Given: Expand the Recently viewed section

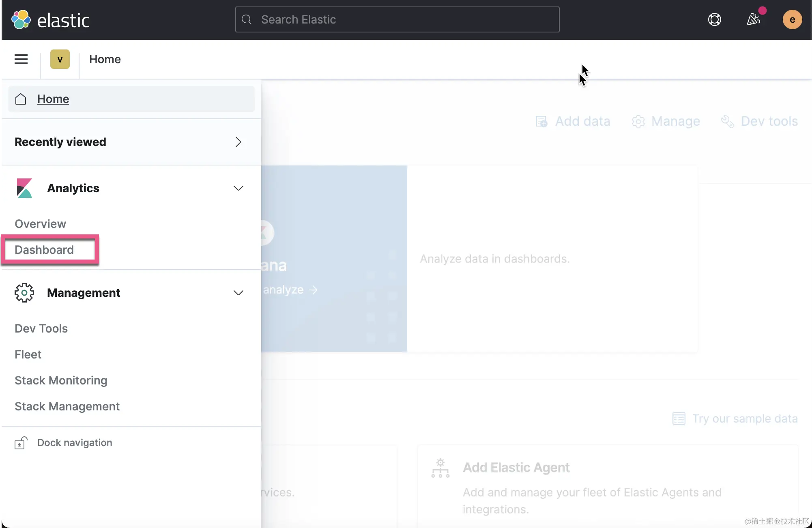Looking at the screenshot, I should (238, 142).
